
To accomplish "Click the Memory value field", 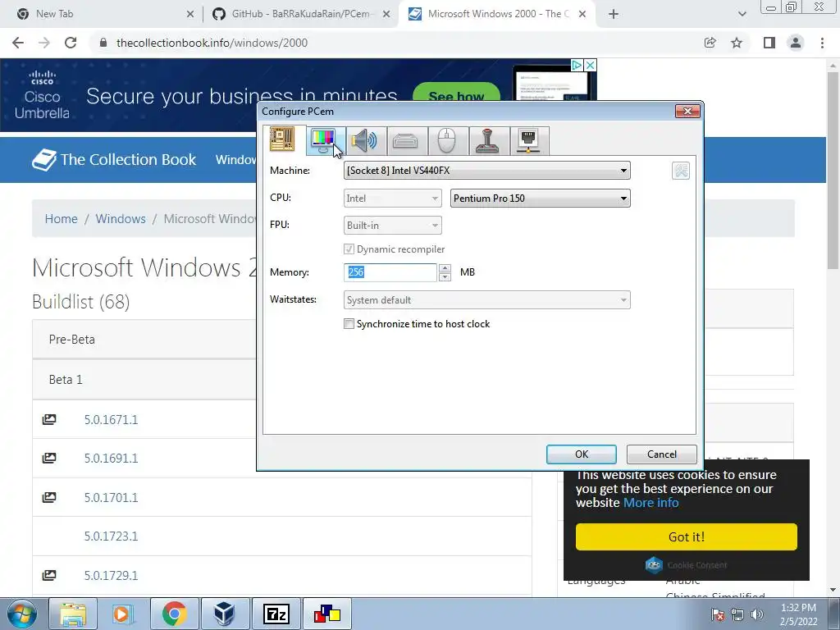I will (390, 272).
